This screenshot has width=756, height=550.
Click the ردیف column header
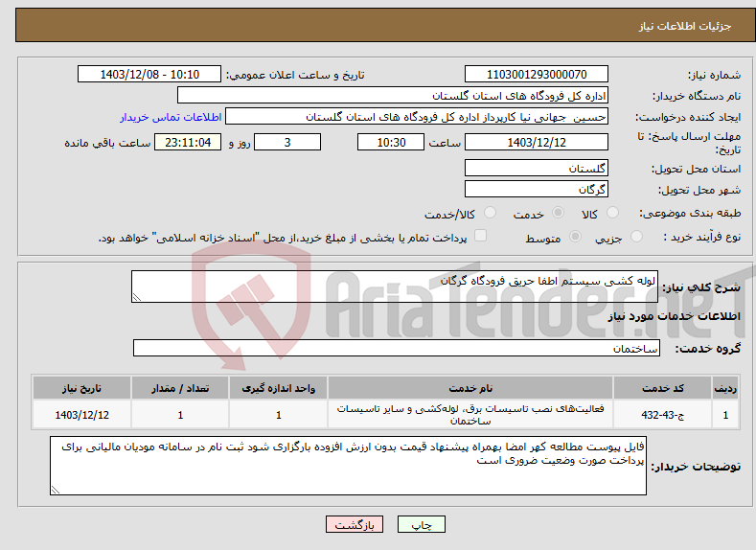[x=725, y=388]
